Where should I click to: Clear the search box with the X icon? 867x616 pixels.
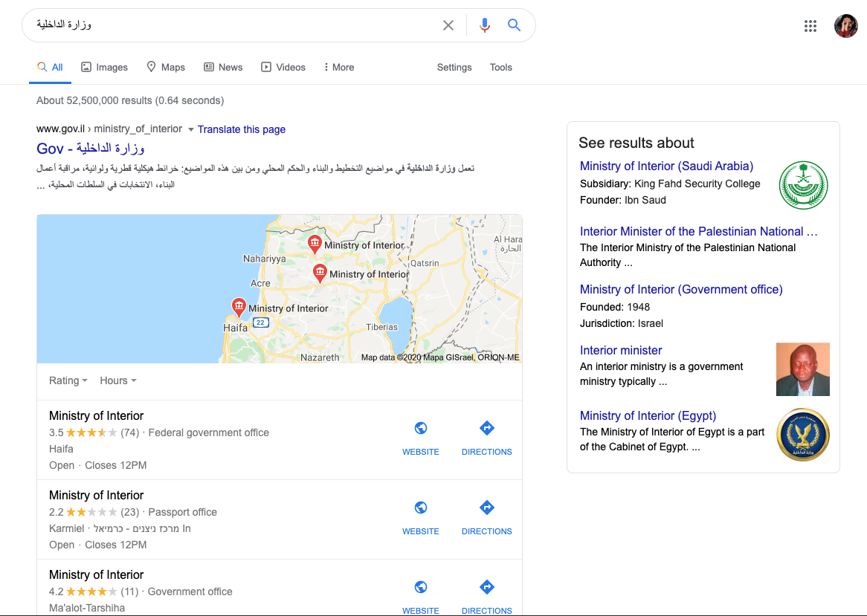click(x=448, y=25)
